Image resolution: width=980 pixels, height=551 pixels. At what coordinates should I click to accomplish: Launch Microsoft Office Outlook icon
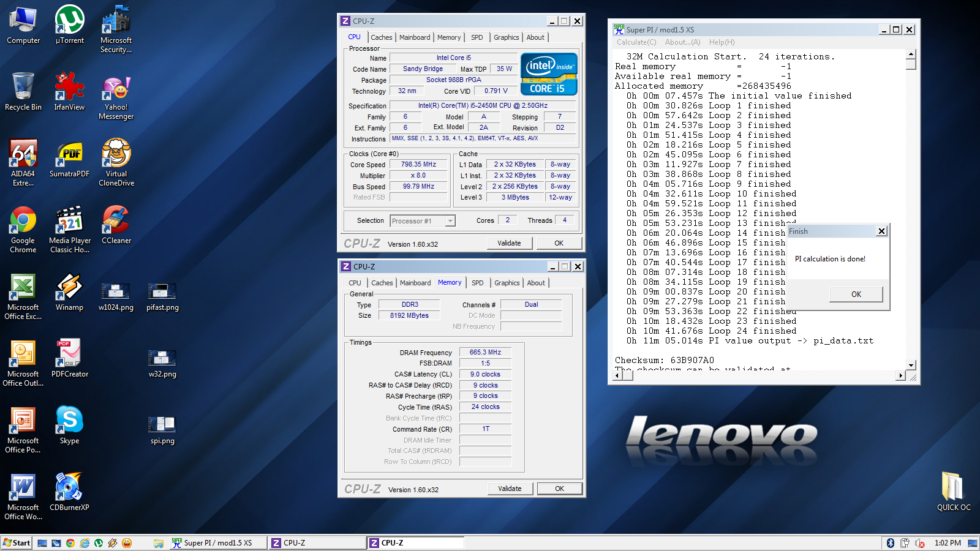[23, 363]
